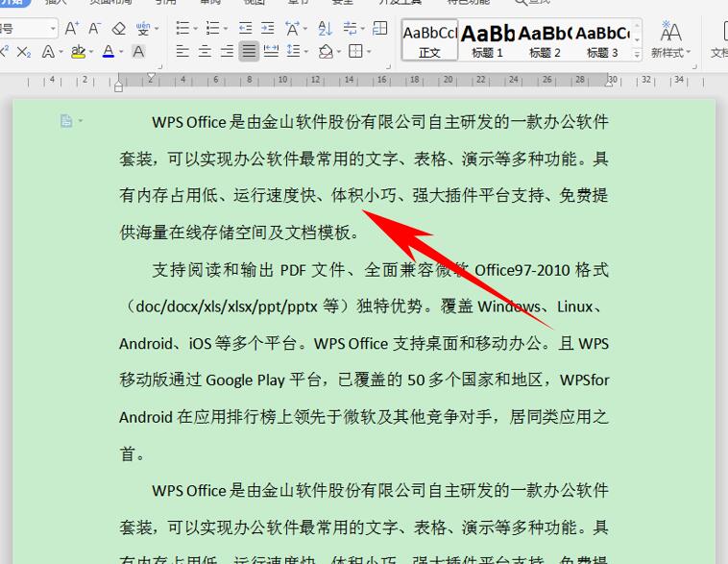Click the text effects outlined A icon

click(x=48, y=51)
